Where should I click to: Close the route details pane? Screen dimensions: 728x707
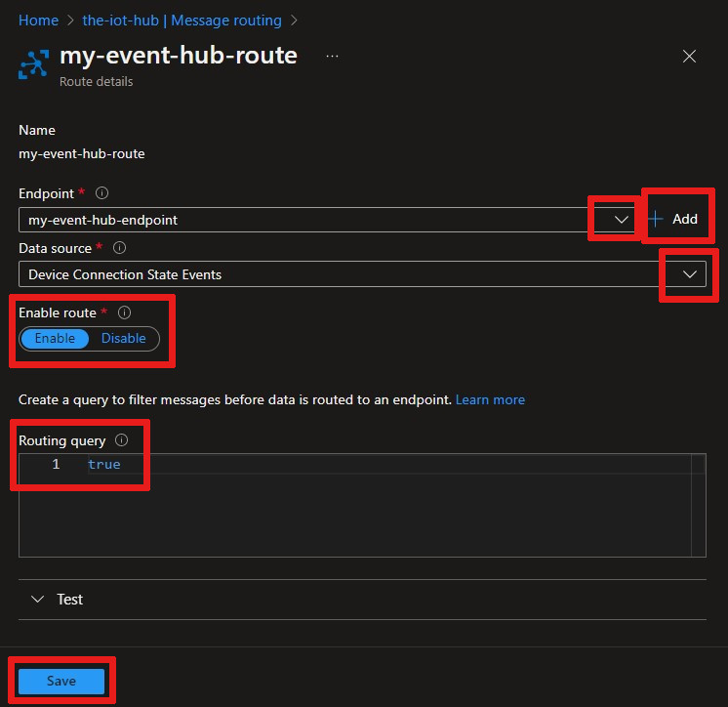coord(689,57)
